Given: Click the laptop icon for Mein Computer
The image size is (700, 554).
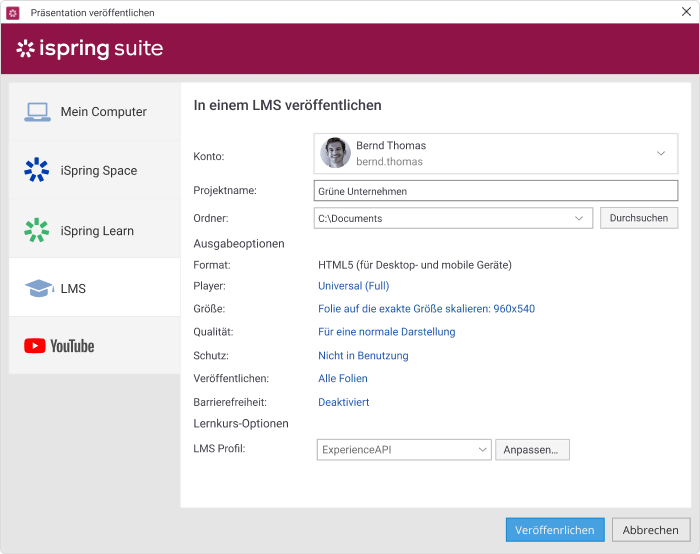Looking at the screenshot, I should pos(37,112).
